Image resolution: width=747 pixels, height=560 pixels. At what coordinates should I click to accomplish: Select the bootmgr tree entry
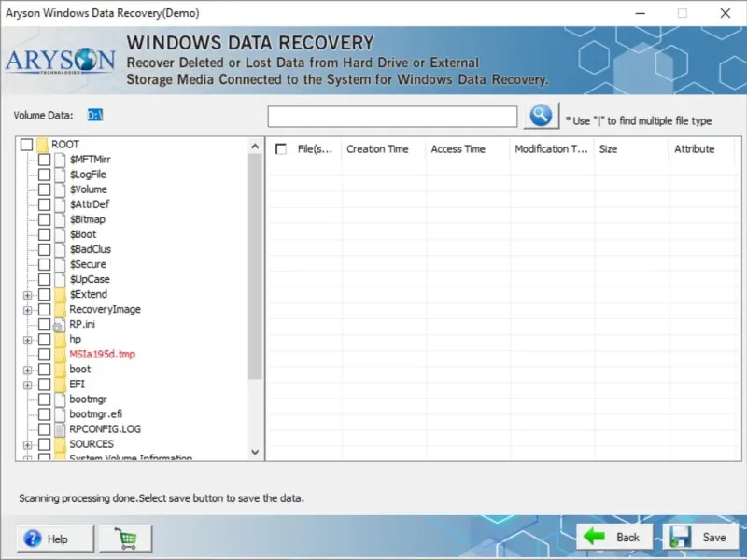click(x=88, y=399)
